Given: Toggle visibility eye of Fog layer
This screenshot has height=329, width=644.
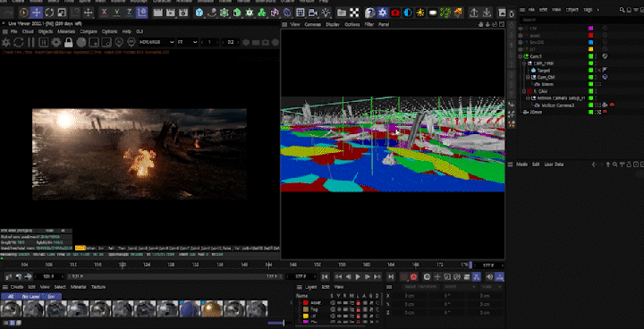Looking at the screenshot, I should tap(339, 309).
